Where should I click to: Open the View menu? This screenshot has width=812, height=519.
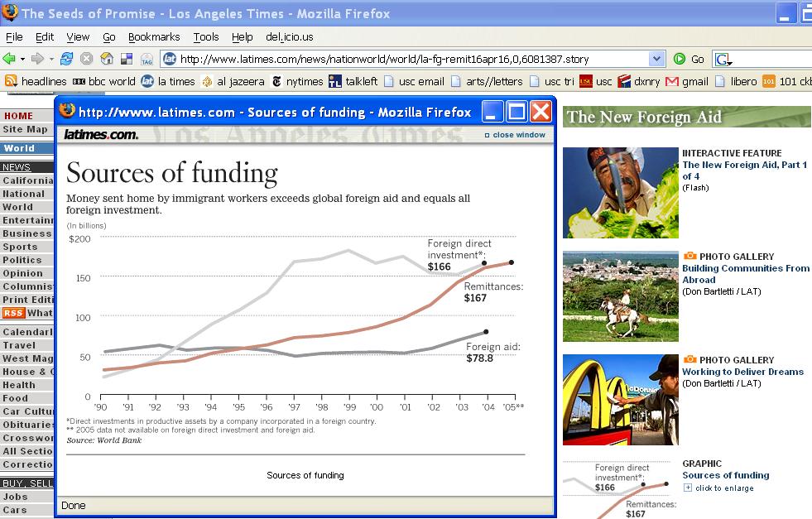[x=78, y=36]
